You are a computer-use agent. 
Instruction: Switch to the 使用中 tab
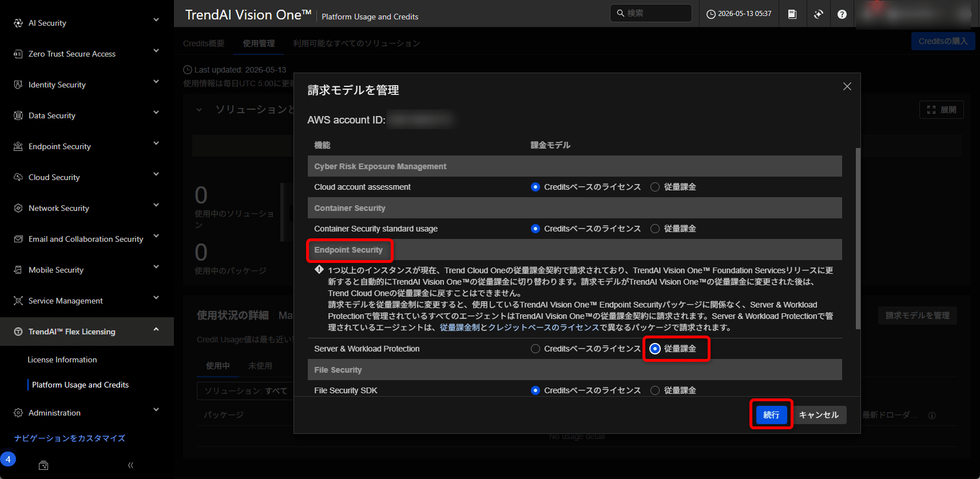[x=218, y=366]
